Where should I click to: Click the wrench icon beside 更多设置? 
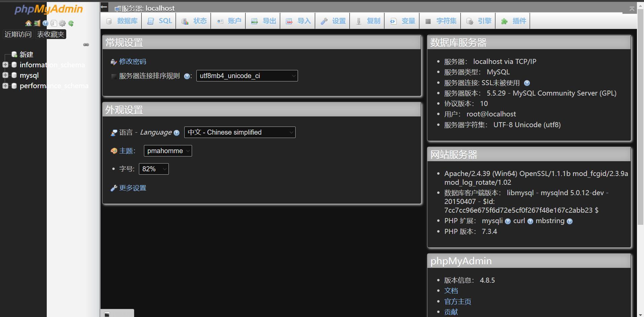(x=114, y=188)
